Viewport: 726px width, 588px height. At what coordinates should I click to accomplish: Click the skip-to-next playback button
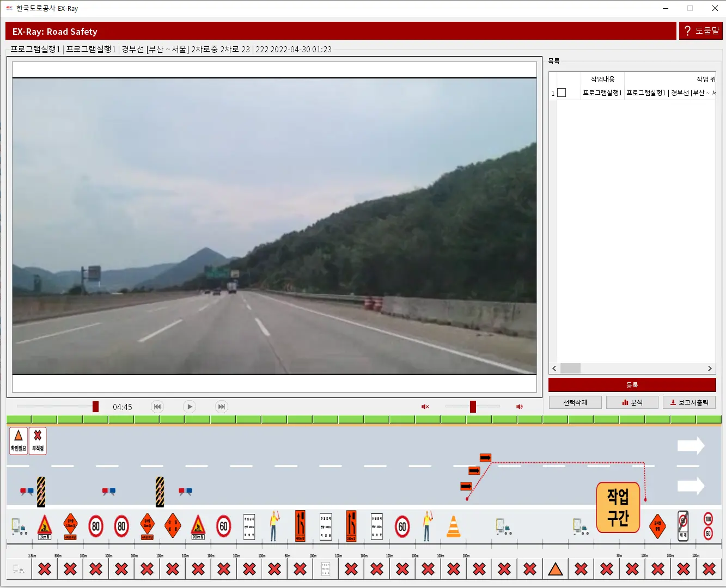[221, 407]
